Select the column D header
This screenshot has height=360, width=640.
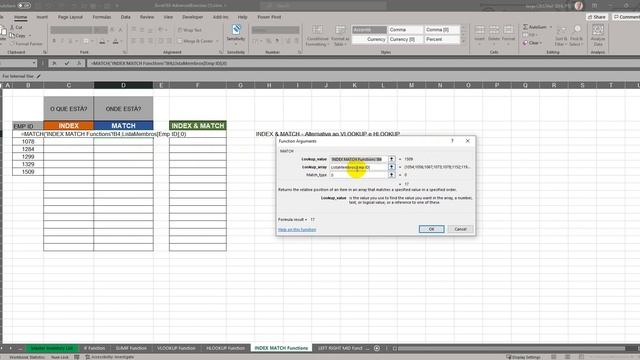coord(123,85)
